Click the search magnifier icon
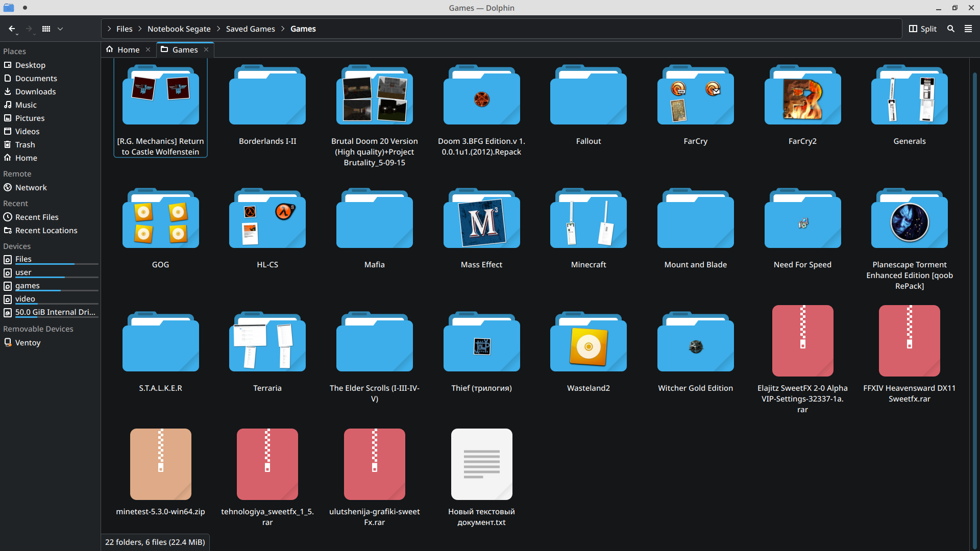Image resolution: width=980 pixels, height=551 pixels. [x=951, y=29]
